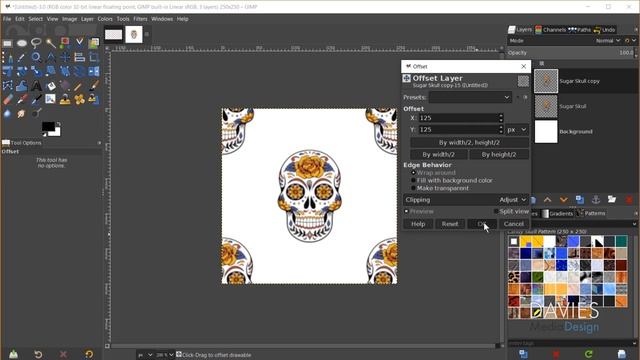The height and width of the screenshot is (360, 640).
Task: Switch to the Gradients tab
Action: (x=557, y=213)
